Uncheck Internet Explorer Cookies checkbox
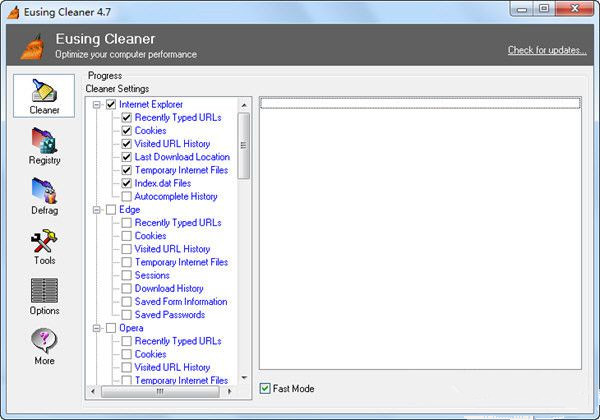This screenshot has width=600, height=420. click(x=127, y=130)
